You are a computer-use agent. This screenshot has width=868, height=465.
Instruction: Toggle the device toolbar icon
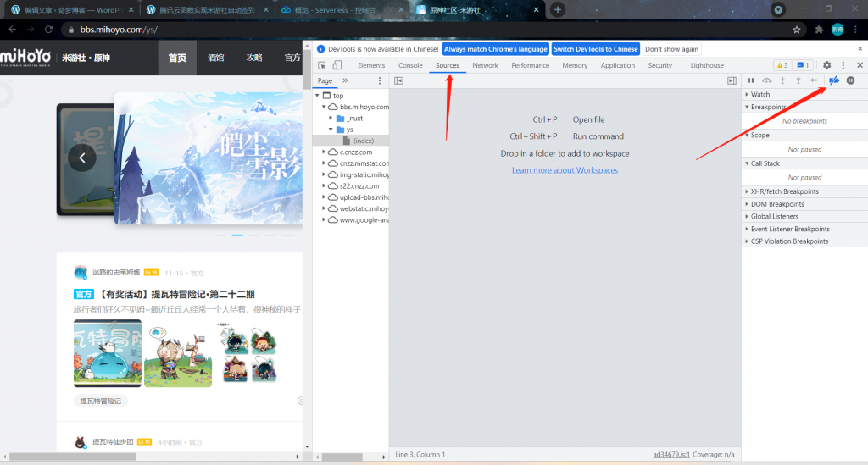tap(337, 65)
